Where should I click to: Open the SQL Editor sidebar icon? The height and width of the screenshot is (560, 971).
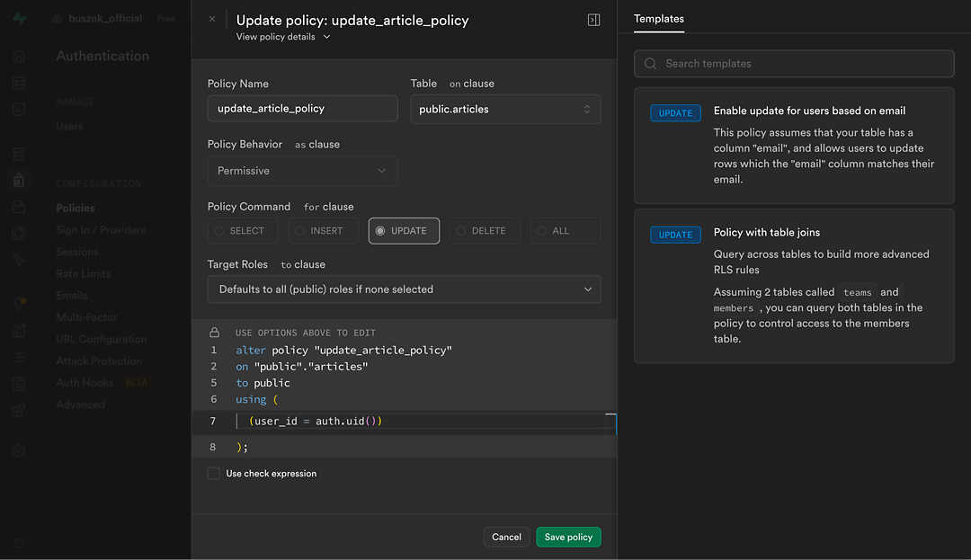click(x=19, y=110)
